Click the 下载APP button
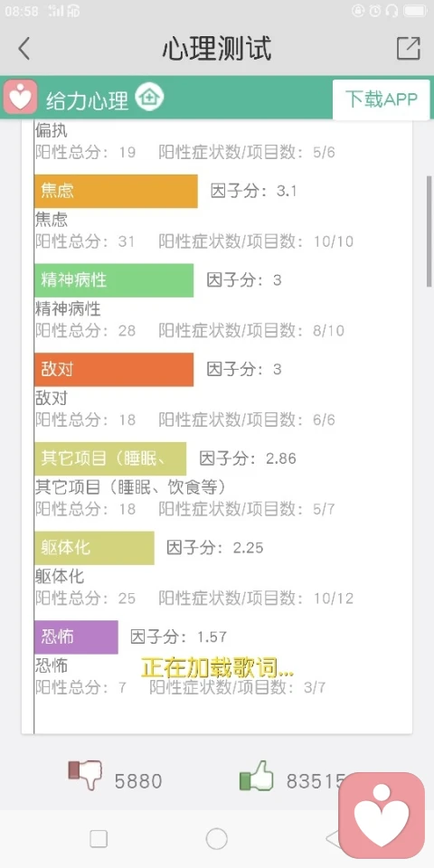This screenshot has width=434, height=868. pos(382,99)
